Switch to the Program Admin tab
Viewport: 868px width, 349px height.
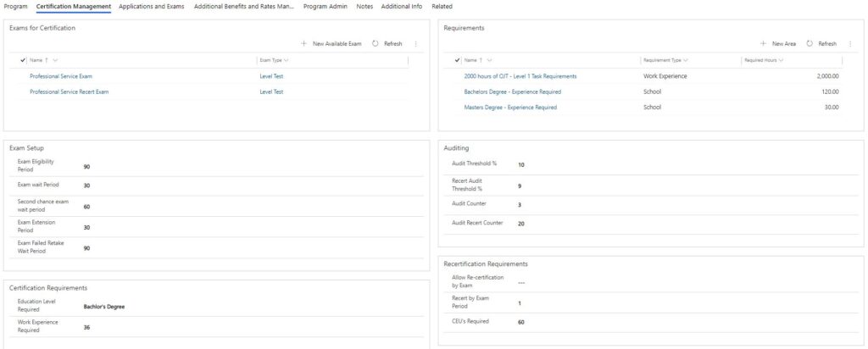pos(325,7)
